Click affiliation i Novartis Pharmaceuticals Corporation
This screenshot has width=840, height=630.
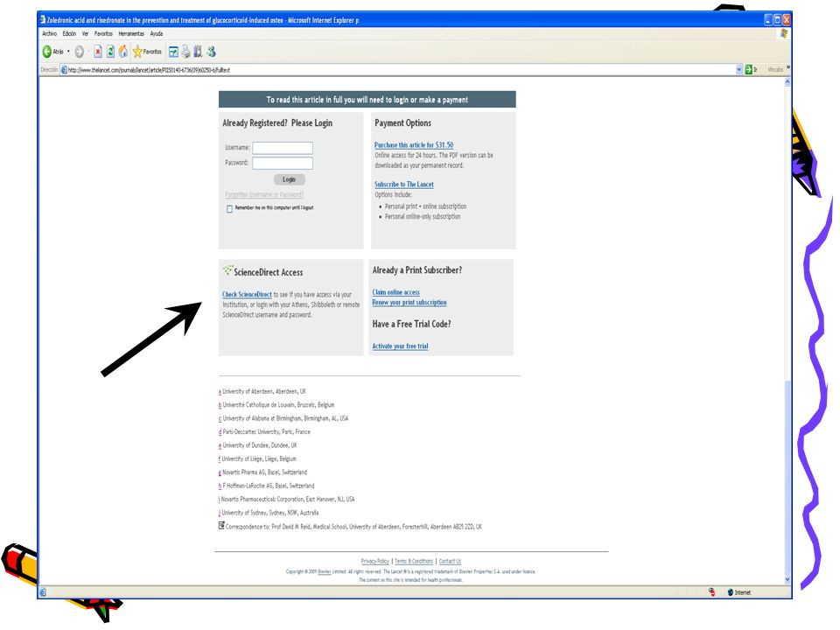[x=219, y=500]
